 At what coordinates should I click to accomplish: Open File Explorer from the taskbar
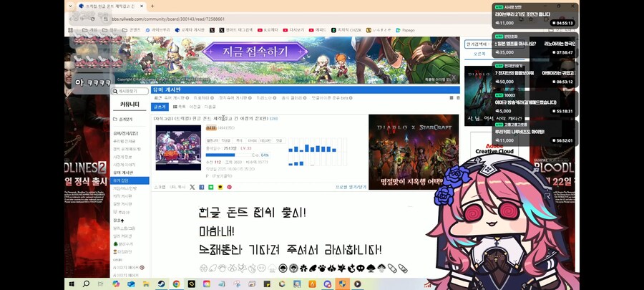146,284
